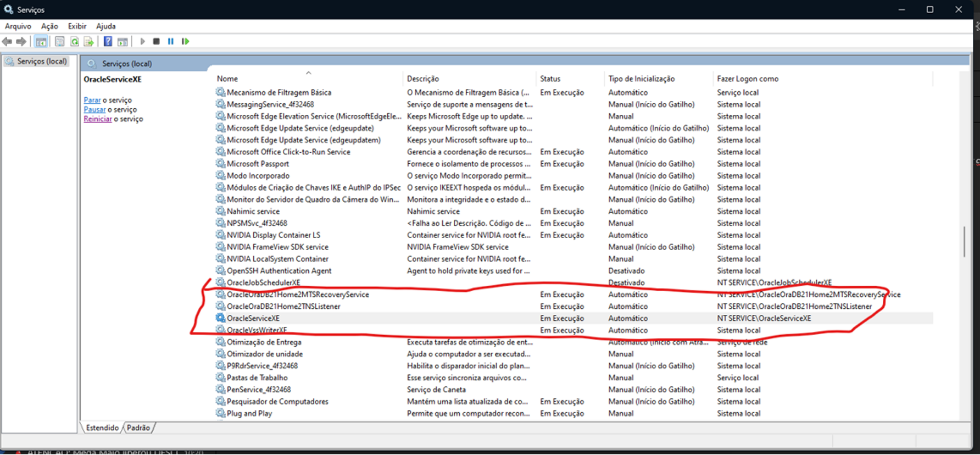Image resolution: width=980 pixels, height=455 pixels.
Task: Click gear icon of Otimizador de unidade
Action: (x=220, y=354)
